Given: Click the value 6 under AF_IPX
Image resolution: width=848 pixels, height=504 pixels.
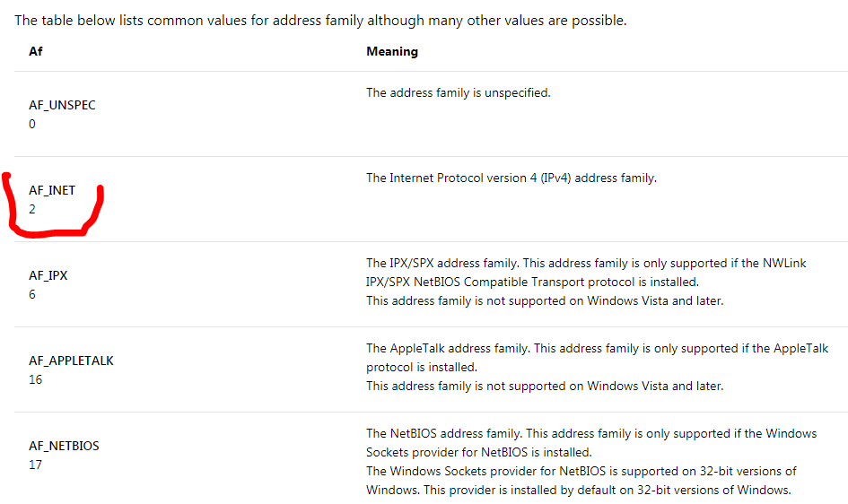Looking at the screenshot, I should pyautogui.click(x=32, y=294).
